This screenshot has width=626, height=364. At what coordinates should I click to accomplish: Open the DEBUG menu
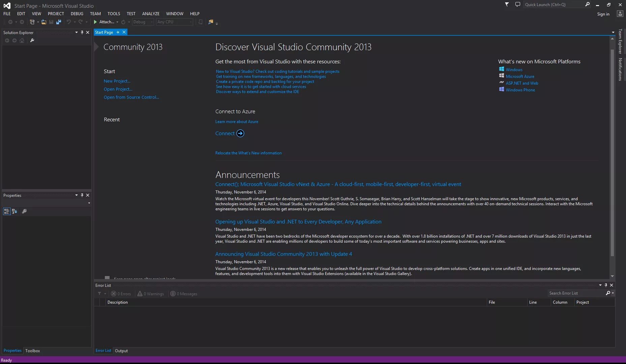pos(77,14)
